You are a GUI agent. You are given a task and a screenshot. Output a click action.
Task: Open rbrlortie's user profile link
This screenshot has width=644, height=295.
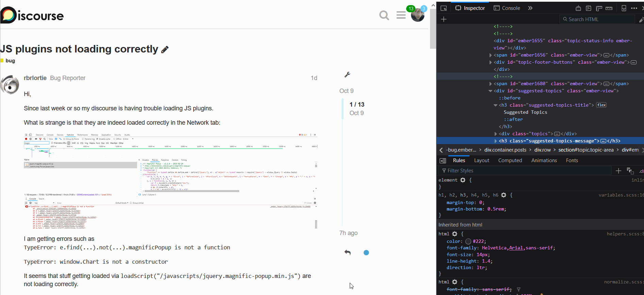[35, 78]
